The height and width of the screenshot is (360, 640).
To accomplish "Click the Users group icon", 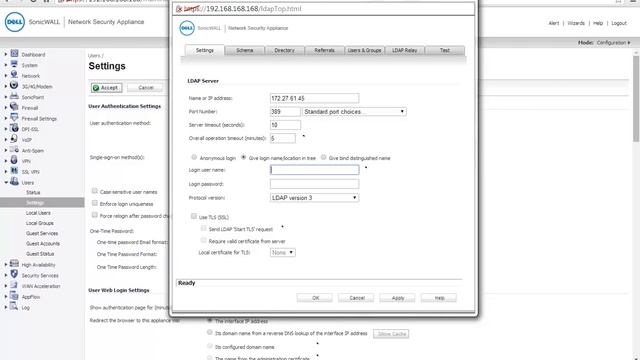I will 14,182.
